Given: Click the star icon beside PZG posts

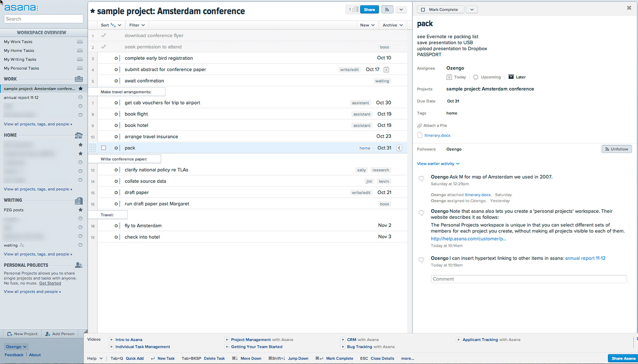Looking at the screenshot, I should tap(81, 210).
